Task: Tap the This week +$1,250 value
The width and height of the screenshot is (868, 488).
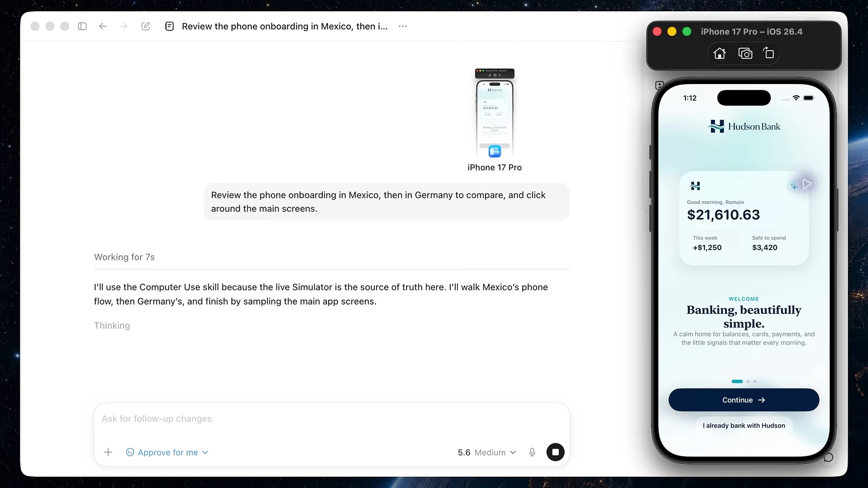Action: tap(707, 248)
